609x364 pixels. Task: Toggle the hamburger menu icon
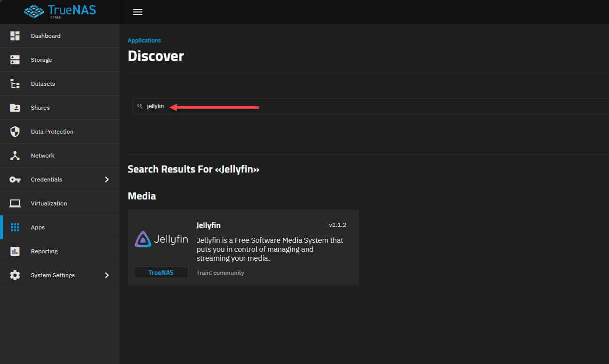point(138,12)
